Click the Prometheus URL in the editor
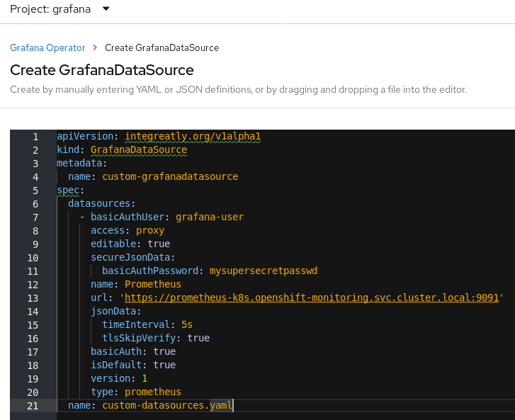This screenshot has width=515, height=420. 311,297
